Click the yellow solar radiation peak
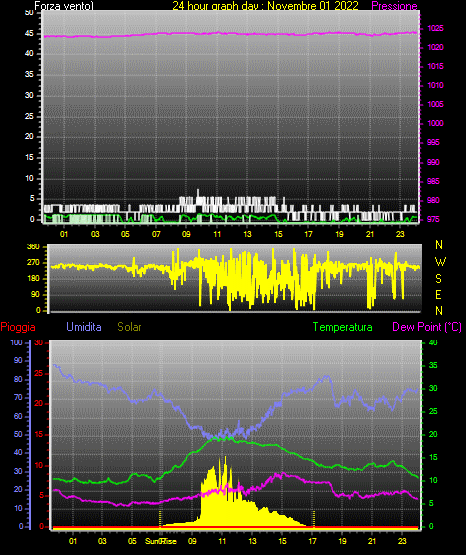Image resolution: width=466 pixels, height=555 pixels. [x=225, y=459]
